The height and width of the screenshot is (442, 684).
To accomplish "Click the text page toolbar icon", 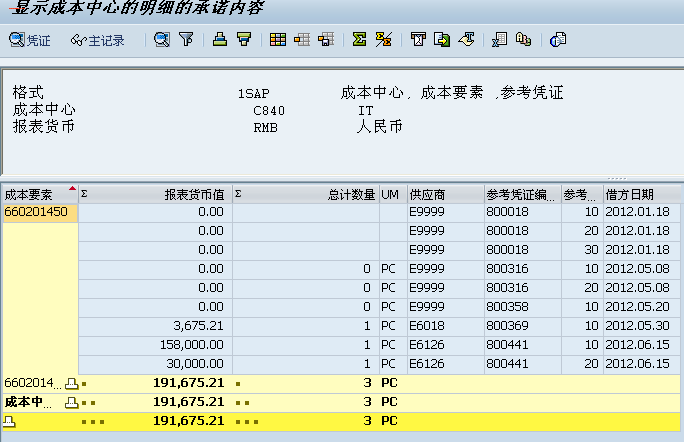I will (x=418, y=40).
